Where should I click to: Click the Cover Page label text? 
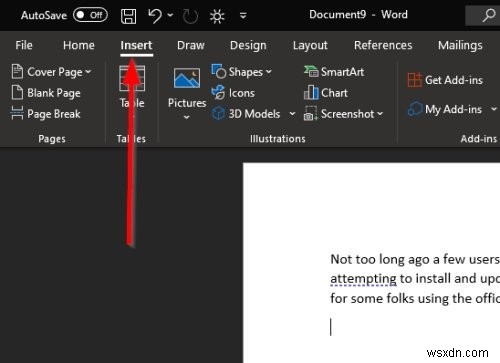55,72
